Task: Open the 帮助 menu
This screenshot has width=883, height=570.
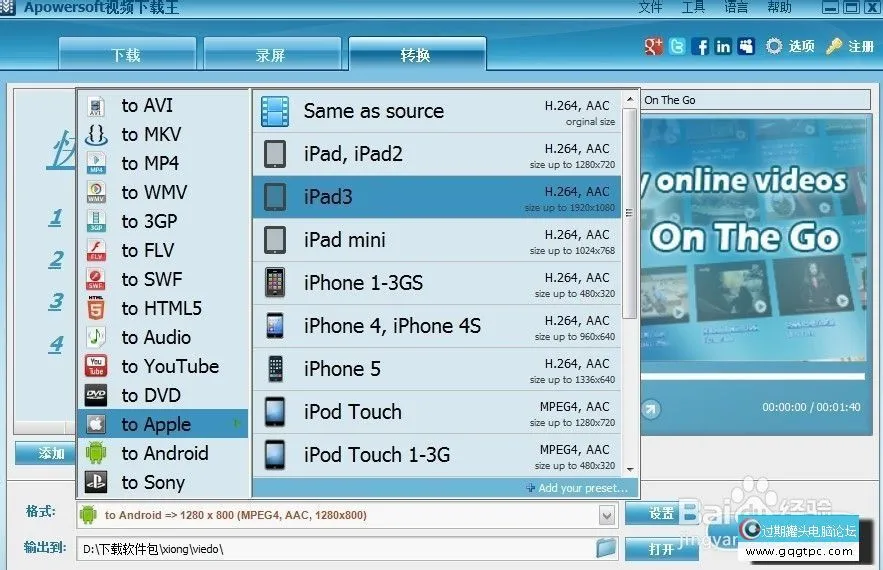Action: 779,7
